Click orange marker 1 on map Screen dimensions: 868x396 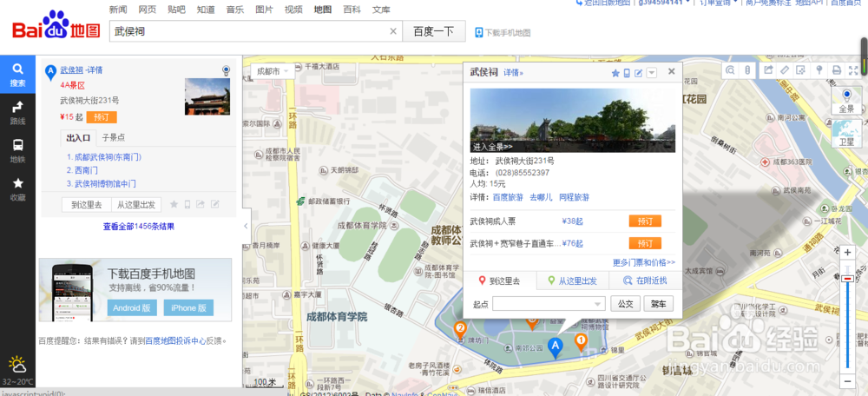point(581,342)
